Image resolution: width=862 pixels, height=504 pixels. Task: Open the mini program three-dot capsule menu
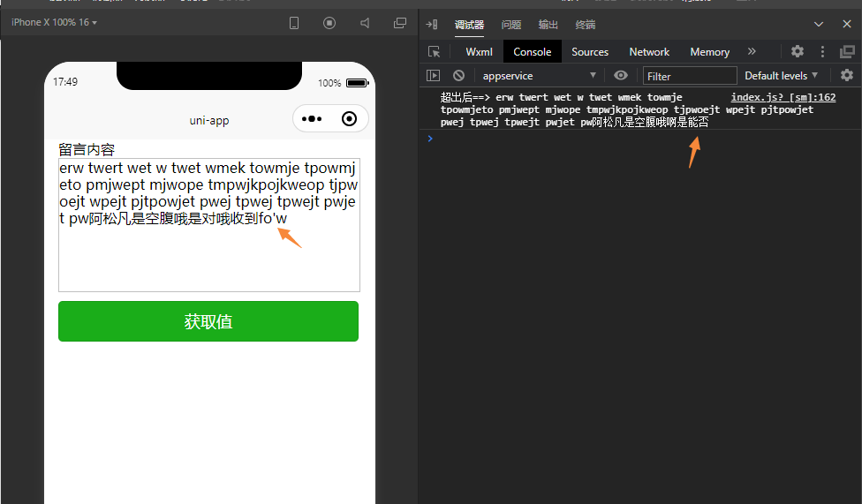(312, 118)
